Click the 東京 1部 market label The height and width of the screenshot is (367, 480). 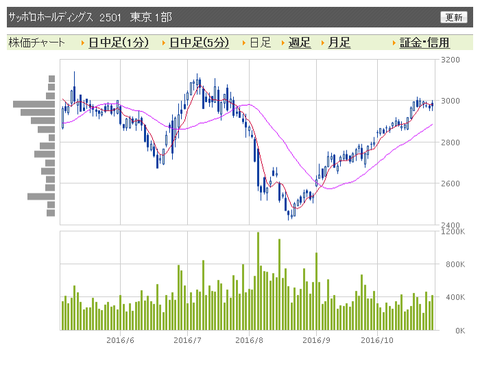151,17
